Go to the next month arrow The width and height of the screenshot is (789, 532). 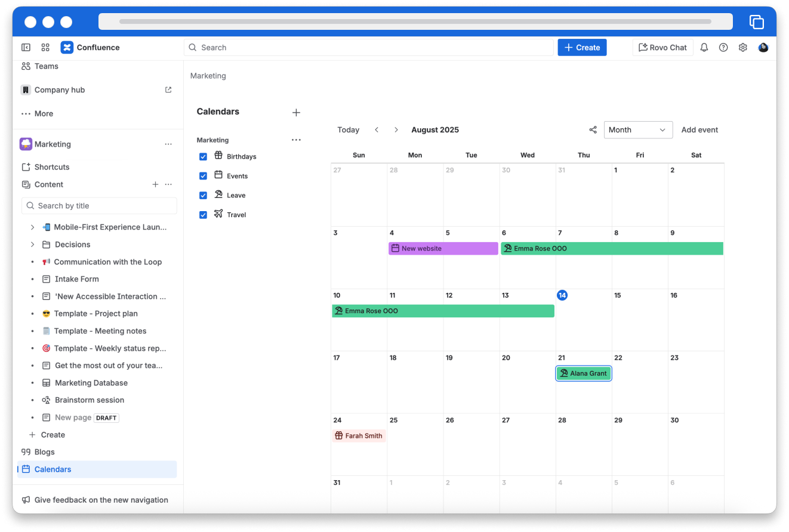tap(396, 130)
